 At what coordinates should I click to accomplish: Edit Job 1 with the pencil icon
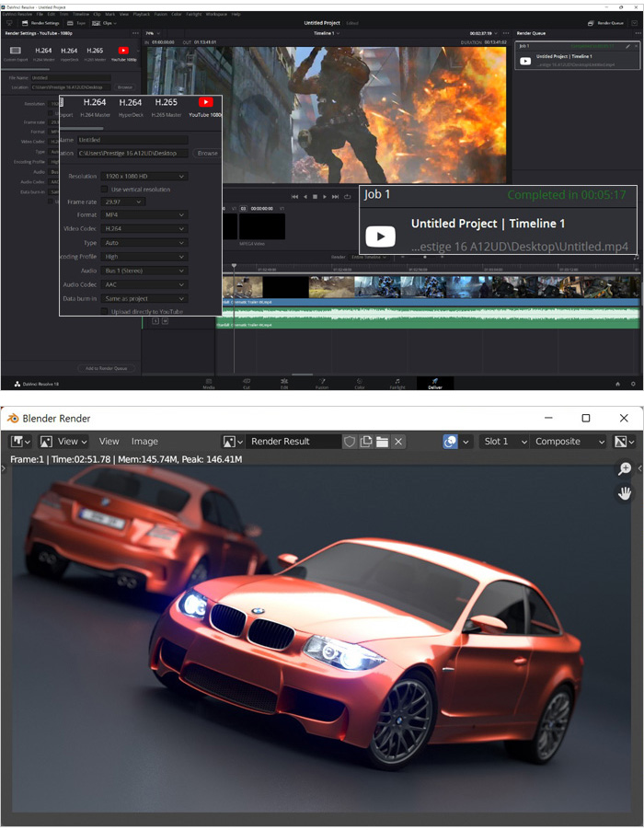[x=627, y=46]
